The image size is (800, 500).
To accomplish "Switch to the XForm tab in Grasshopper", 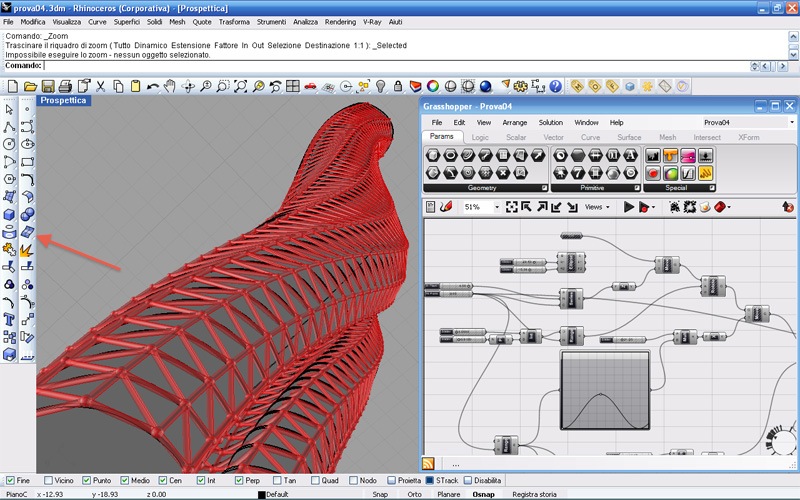I will pos(749,137).
